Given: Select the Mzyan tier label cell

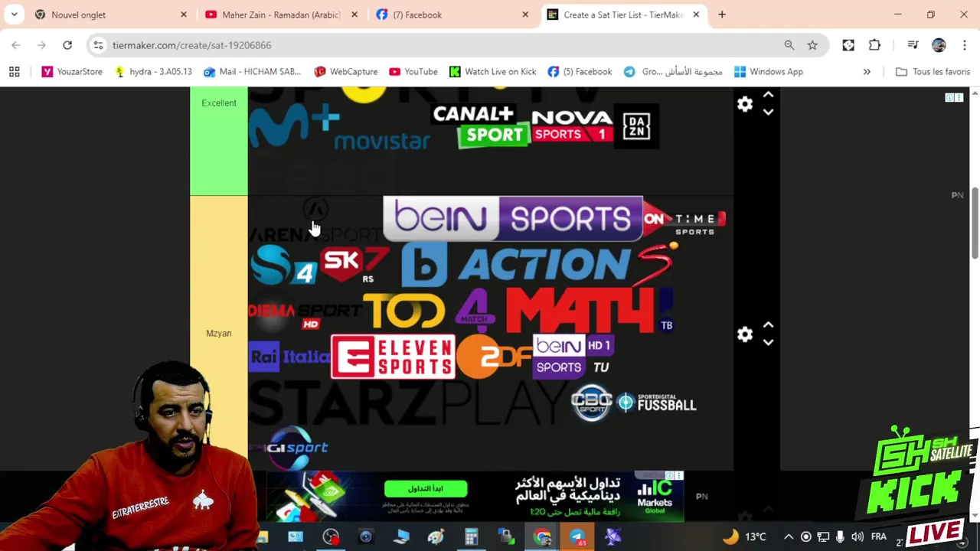Looking at the screenshot, I should [x=219, y=333].
